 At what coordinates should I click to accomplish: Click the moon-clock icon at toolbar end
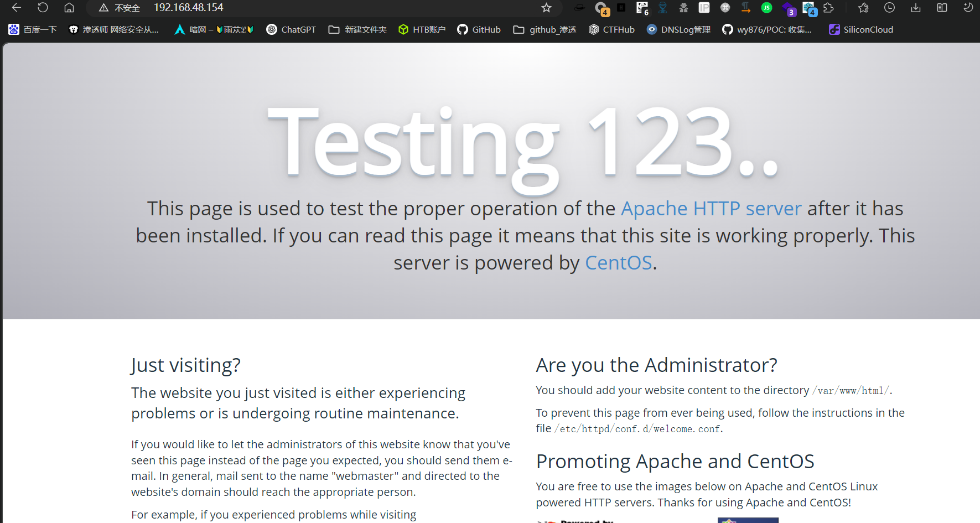click(x=968, y=8)
